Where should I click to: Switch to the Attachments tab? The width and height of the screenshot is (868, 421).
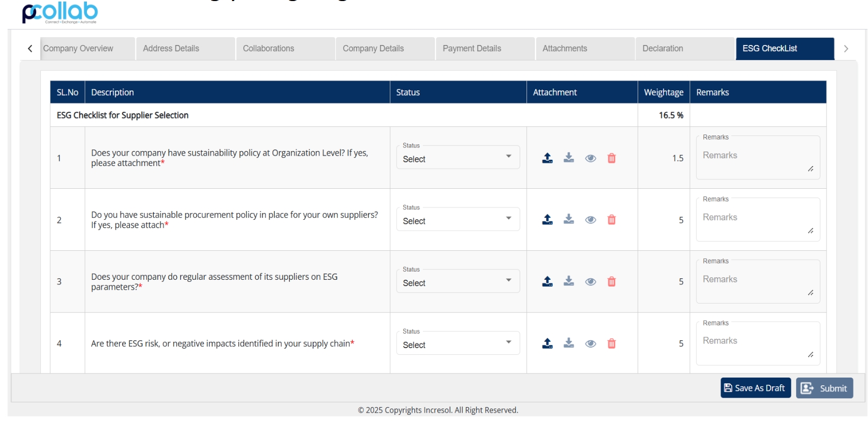pos(585,49)
